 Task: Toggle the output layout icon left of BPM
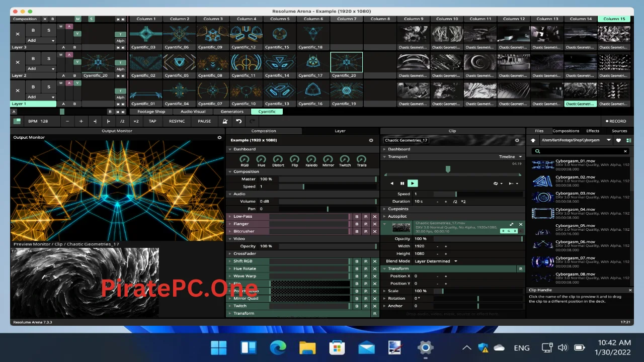pyautogui.click(x=17, y=121)
